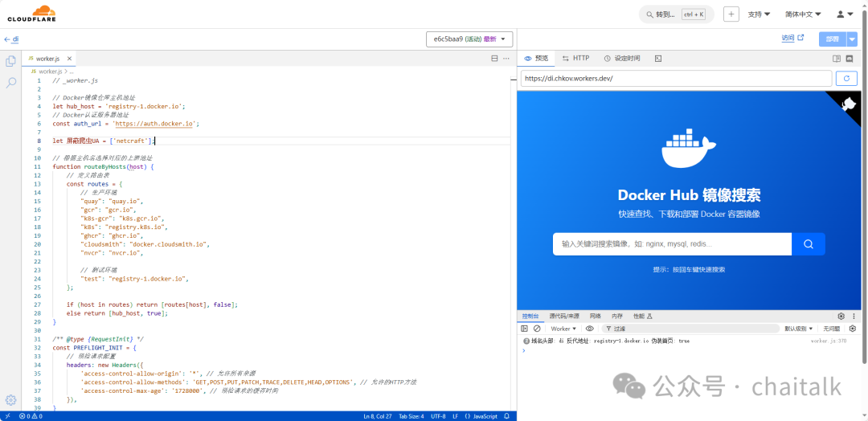Click the search magnifier button on Docker page

tap(809, 244)
